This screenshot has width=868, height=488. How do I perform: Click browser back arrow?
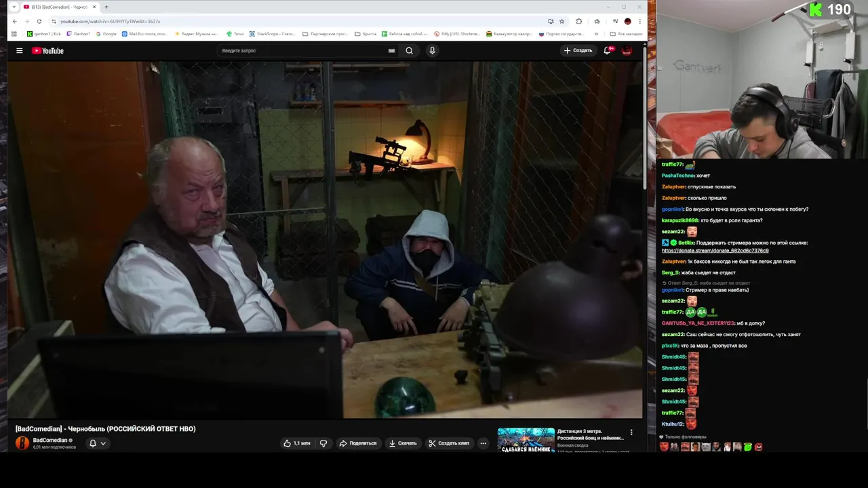[x=14, y=21]
